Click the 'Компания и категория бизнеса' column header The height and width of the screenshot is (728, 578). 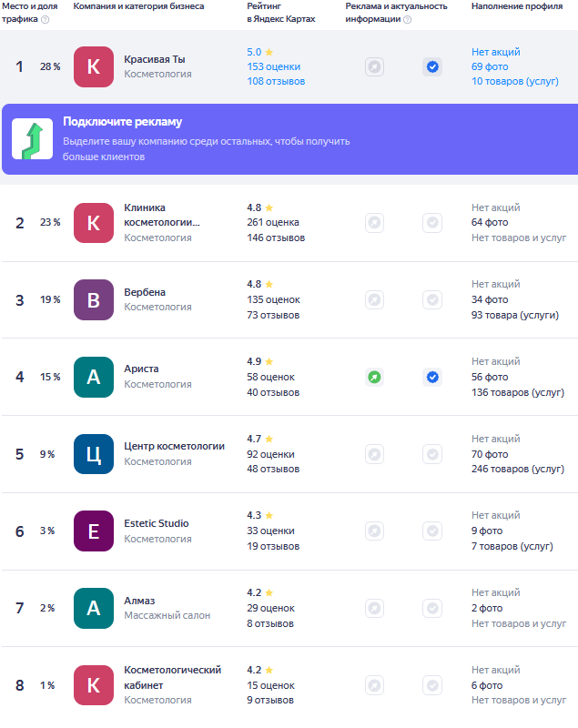(138, 6)
